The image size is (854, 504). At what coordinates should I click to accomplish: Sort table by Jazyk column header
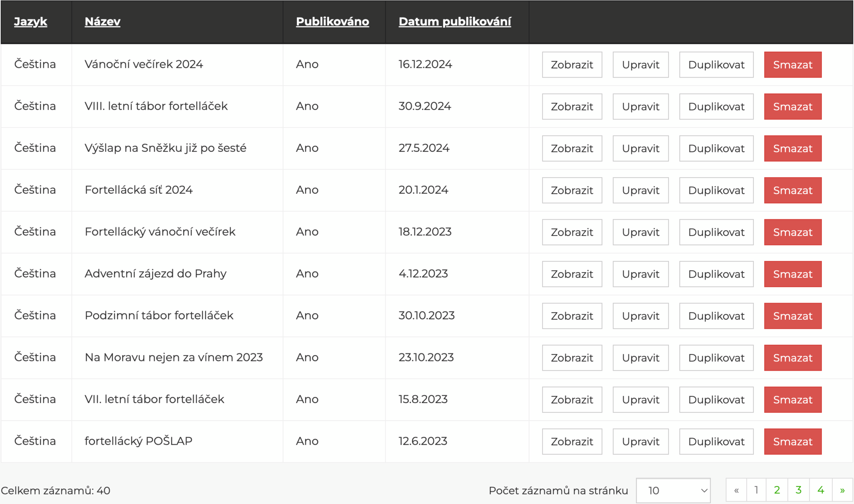click(30, 22)
